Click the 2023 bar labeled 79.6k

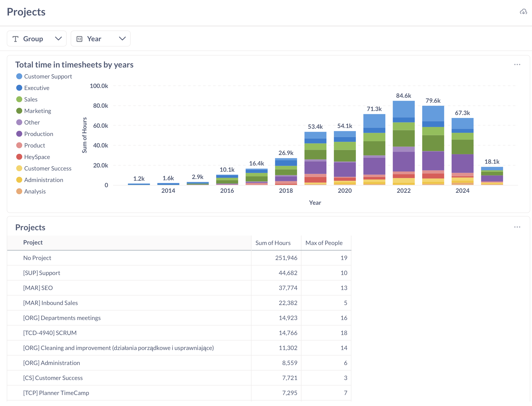coord(433,145)
